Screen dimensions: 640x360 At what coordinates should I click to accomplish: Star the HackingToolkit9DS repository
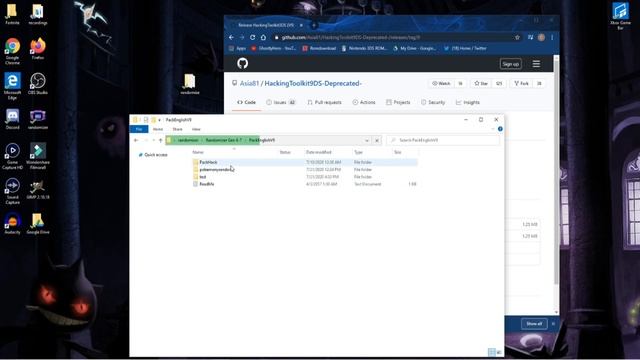[x=481, y=83]
